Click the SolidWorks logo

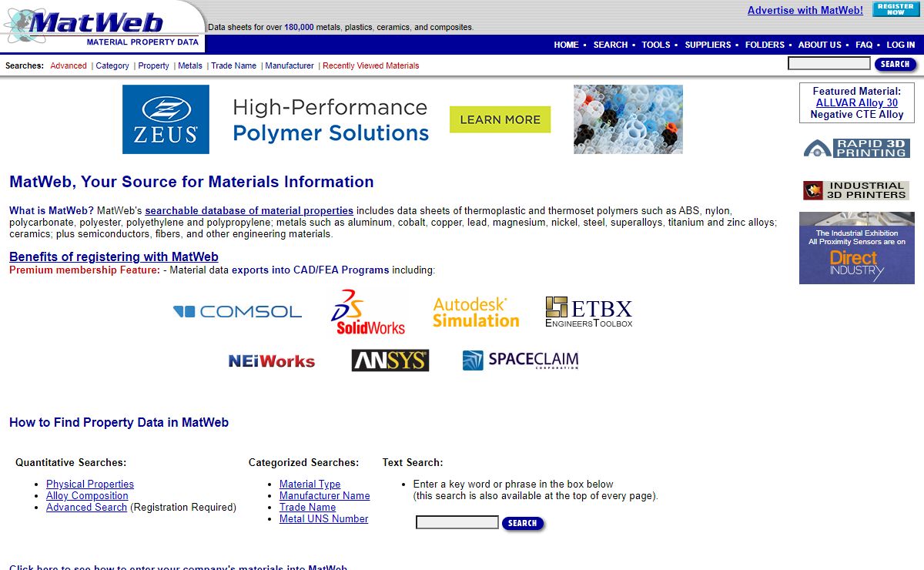[368, 312]
